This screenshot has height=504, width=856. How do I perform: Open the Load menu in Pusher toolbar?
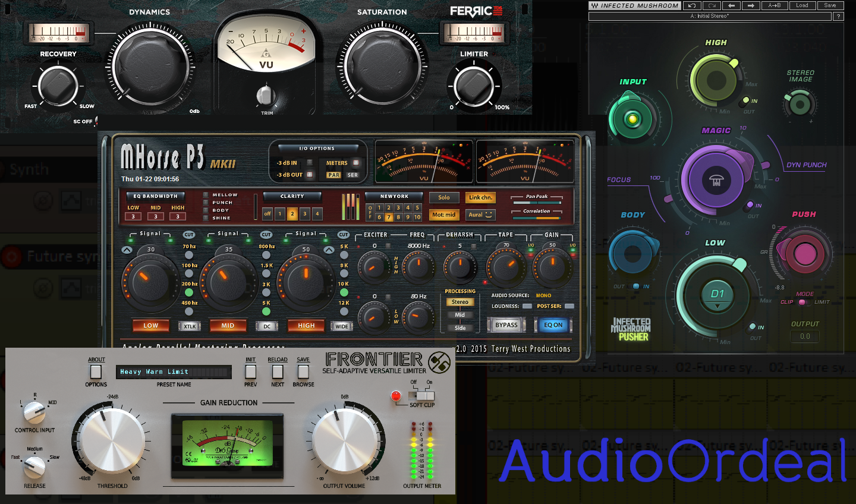[x=802, y=5]
